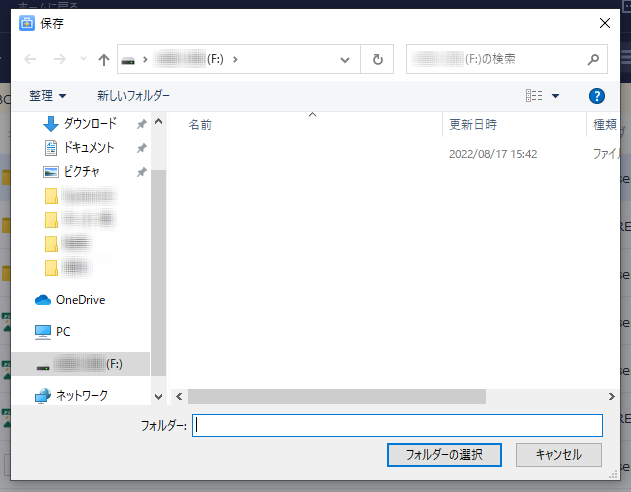Open the ピクチャ folder
The width and height of the screenshot is (631, 492).
(x=81, y=172)
